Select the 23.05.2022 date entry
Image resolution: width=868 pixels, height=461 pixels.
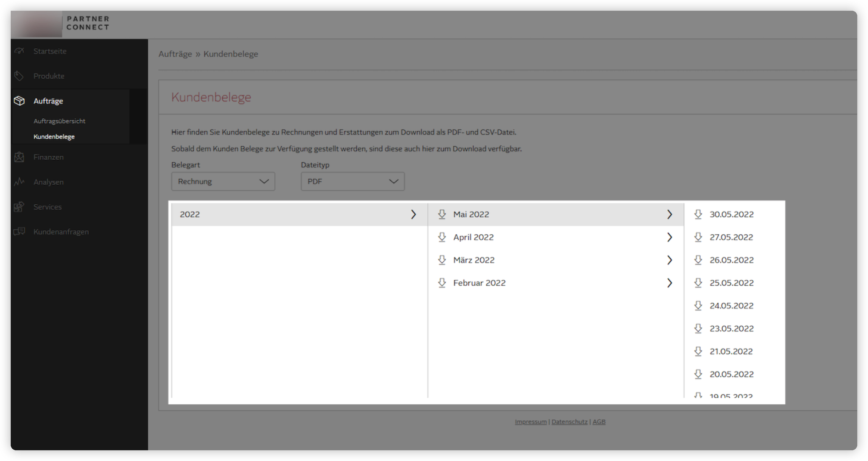(x=731, y=329)
